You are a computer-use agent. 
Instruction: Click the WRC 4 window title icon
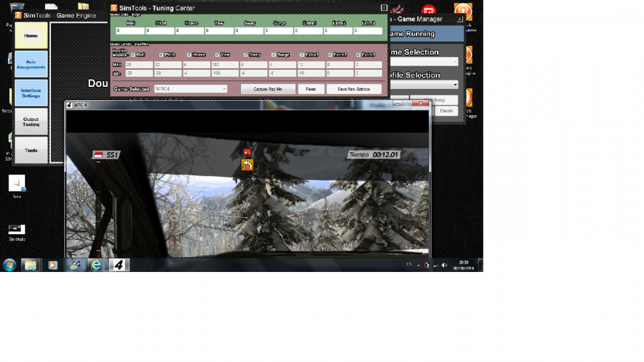click(x=69, y=105)
